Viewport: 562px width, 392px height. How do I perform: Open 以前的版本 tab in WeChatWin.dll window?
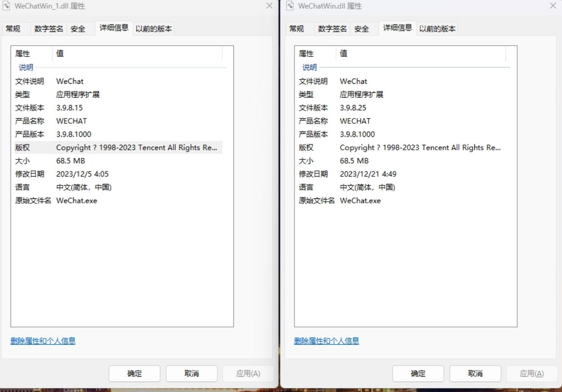tap(437, 28)
